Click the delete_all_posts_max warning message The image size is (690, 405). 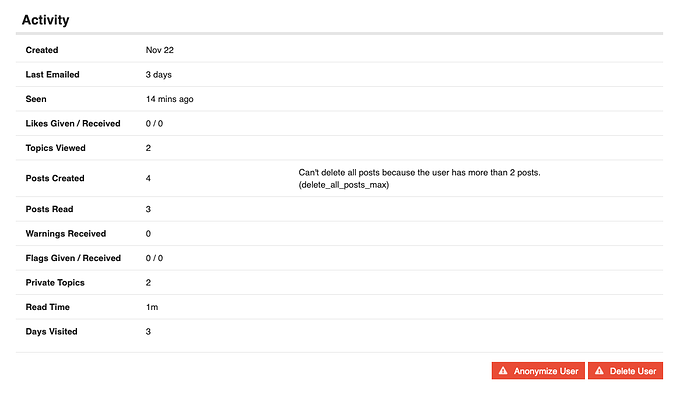click(419, 179)
